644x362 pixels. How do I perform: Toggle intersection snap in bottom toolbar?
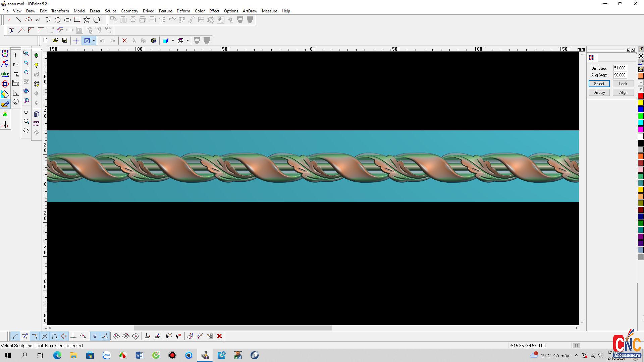point(45,336)
